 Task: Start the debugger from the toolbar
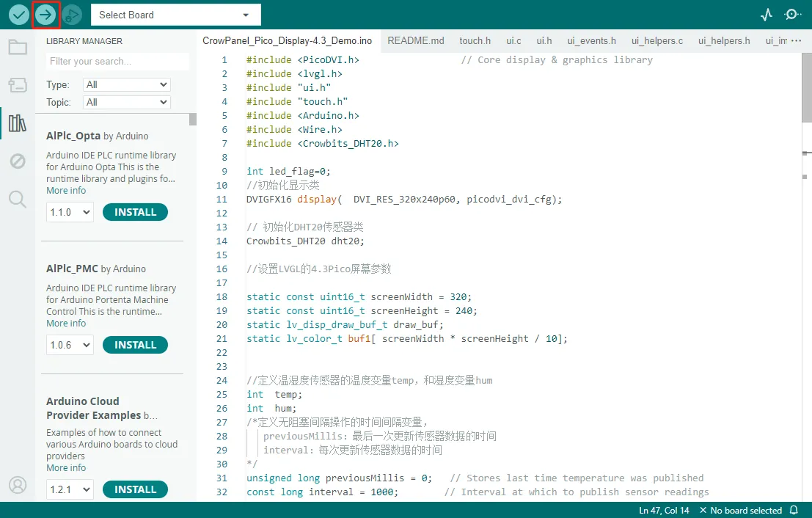click(72, 15)
